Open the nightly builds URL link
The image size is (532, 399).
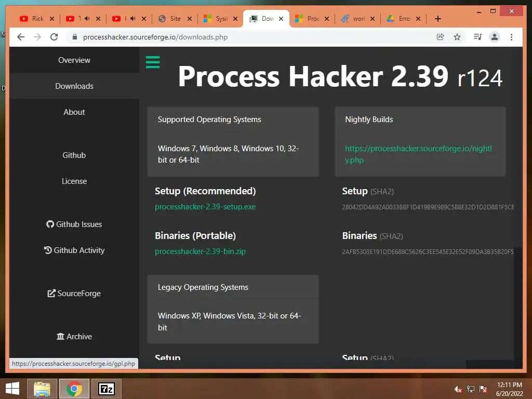click(418, 154)
